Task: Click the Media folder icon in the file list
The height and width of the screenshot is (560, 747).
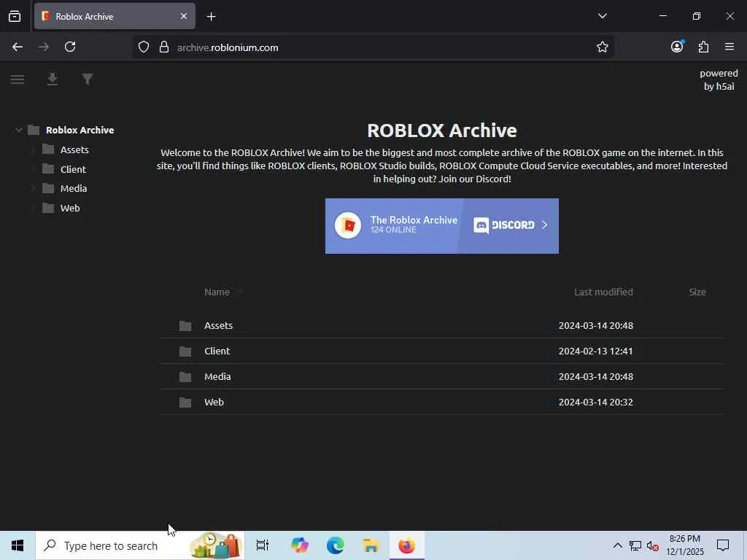Action: 185,377
